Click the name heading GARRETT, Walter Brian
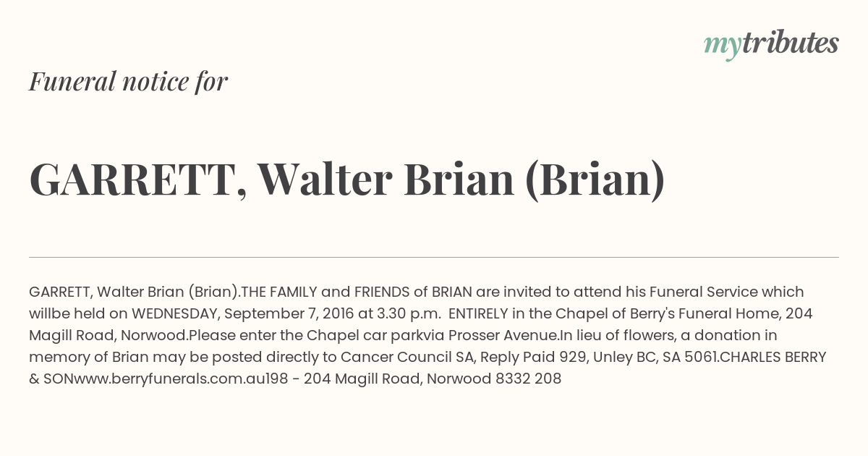This screenshot has height=456, width=868. point(346,180)
